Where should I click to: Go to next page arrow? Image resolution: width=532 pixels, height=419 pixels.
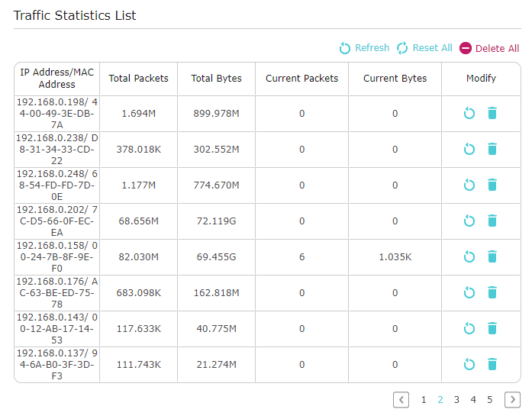512,400
